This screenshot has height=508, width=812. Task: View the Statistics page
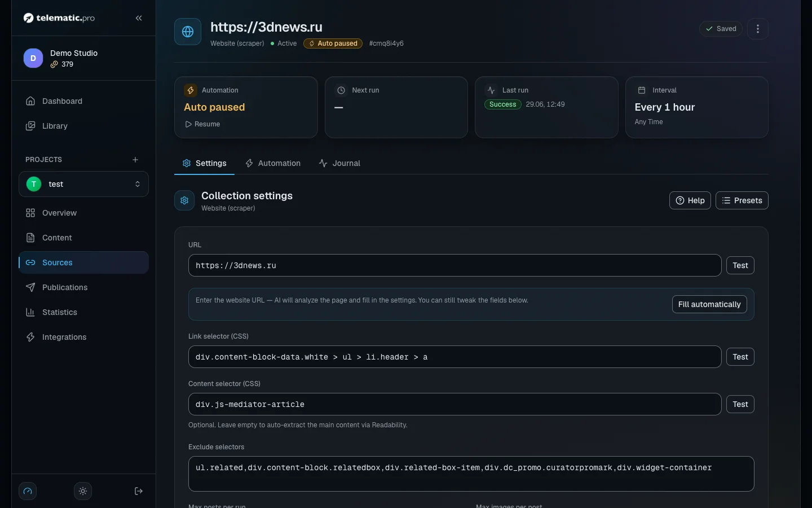[x=83, y=312]
